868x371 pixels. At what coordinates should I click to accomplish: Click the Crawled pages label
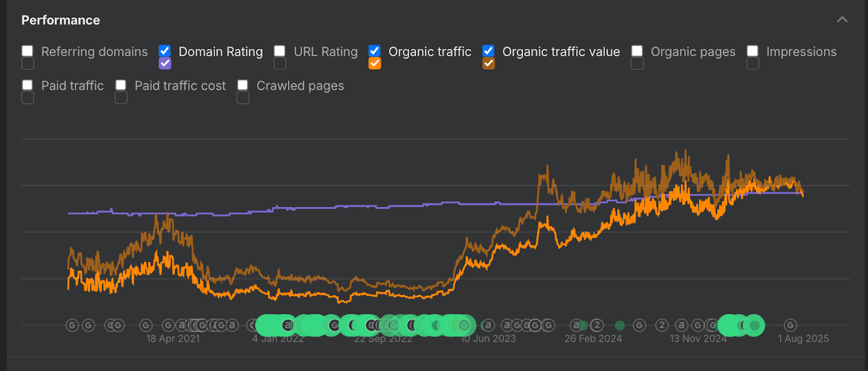[300, 86]
